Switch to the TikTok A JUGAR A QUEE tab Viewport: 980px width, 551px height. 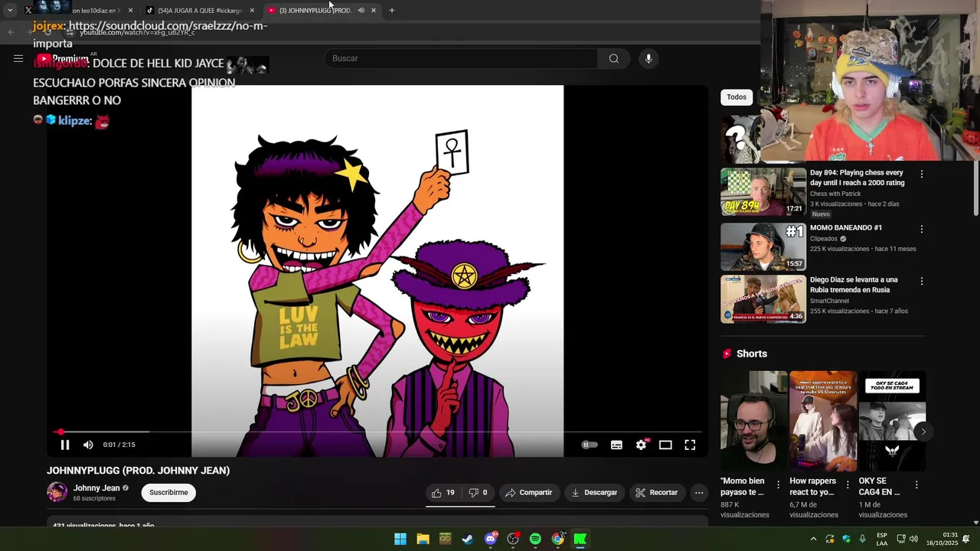point(199,10)
